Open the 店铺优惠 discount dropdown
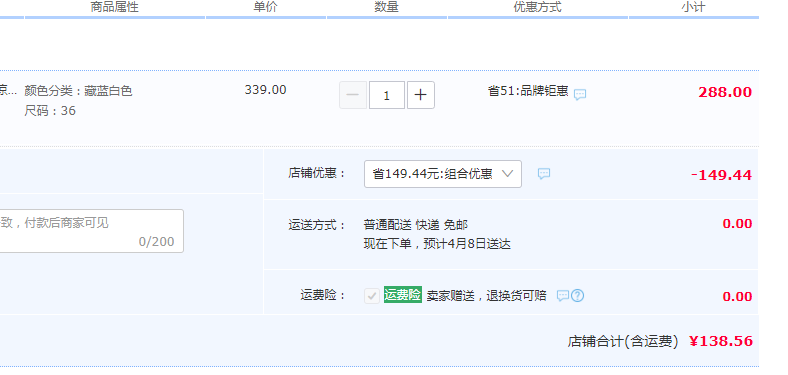This screenshot has height=375, width=788. (443, 174)
